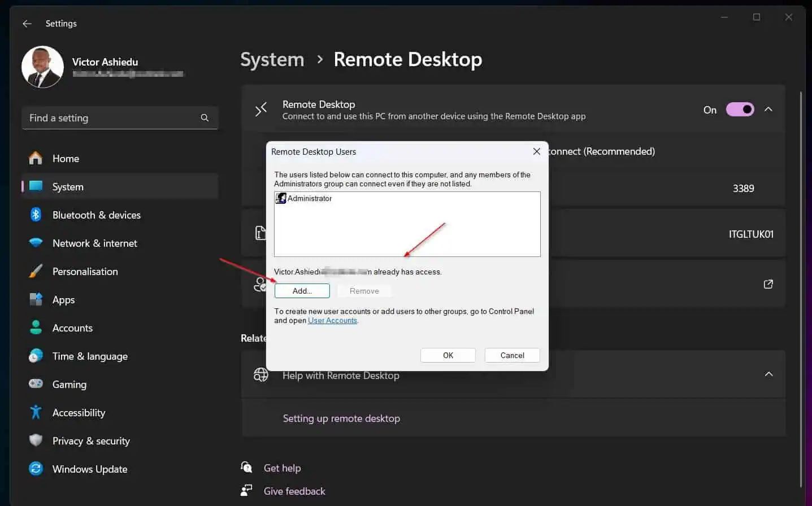812x506 pixels.
Task: Click the Give feedback icon
Action: [x=246, y=491]
